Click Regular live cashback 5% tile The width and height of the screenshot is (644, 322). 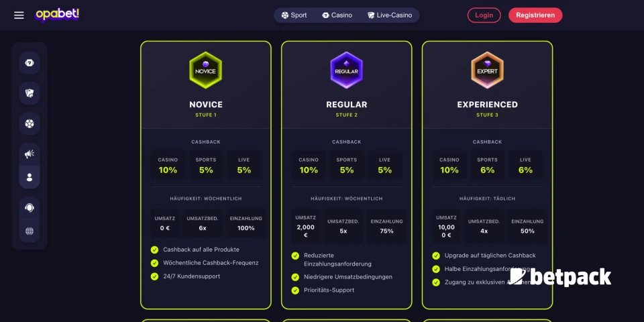click(x=385, y=165)
